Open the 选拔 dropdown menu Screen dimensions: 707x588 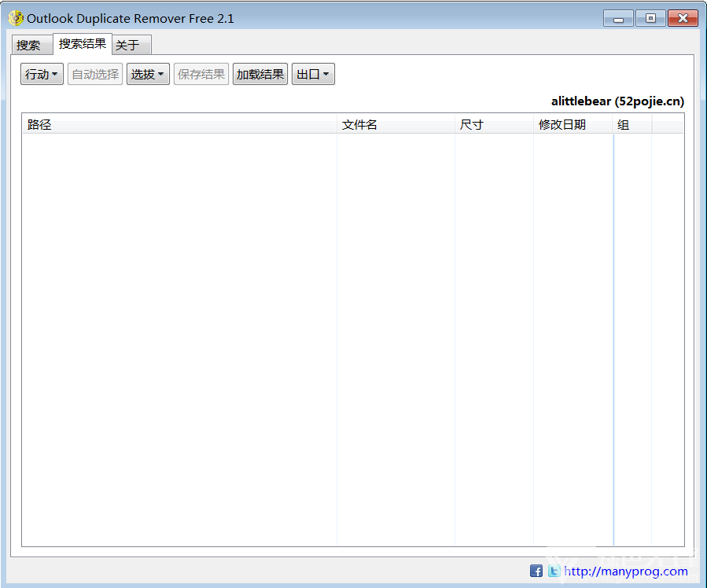point(148,74)
